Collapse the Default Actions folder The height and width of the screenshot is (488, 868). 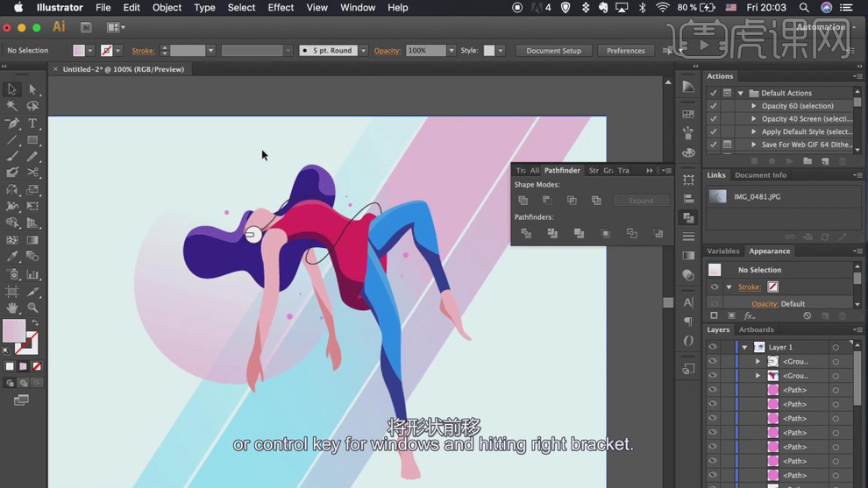(741, 93)
